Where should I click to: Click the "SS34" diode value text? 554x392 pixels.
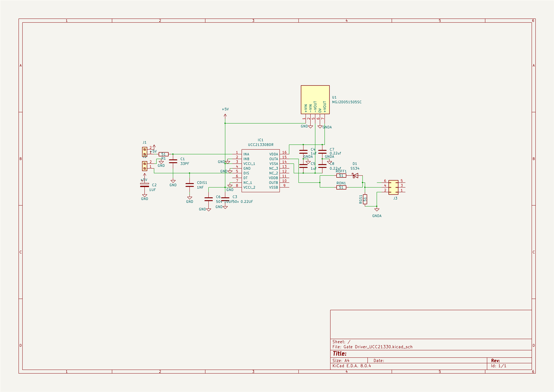pyautogui.click(x=355, y=168)
